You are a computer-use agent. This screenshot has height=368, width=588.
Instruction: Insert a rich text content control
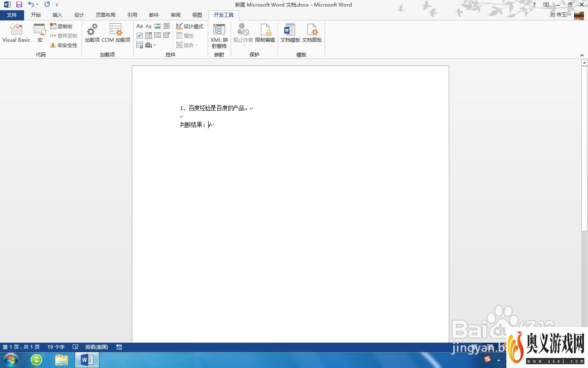tap(140, 26)
